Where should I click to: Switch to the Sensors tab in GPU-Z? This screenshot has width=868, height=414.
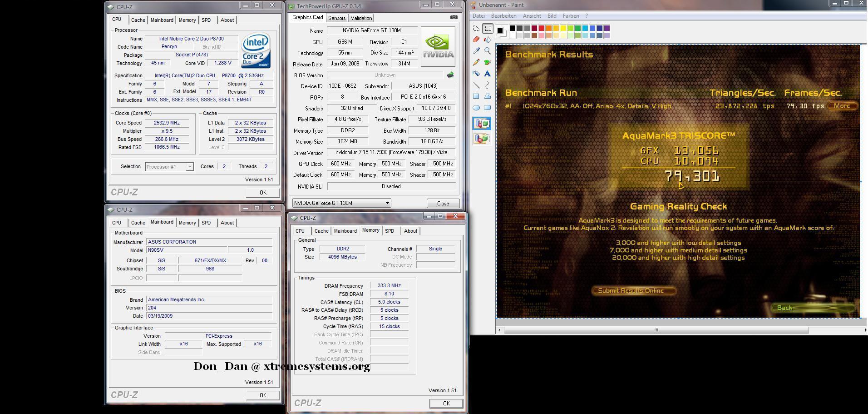pos(337,18)
